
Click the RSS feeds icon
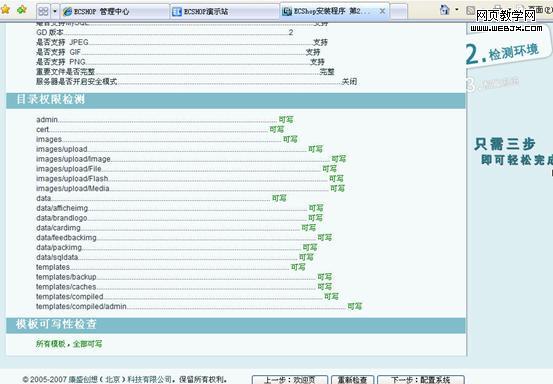tap(470, 10)
